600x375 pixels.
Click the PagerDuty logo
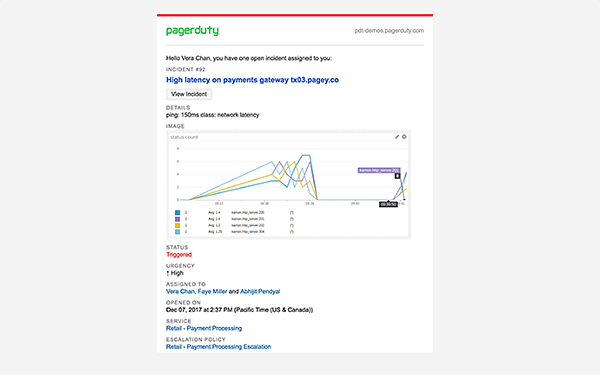coord(192,31)
